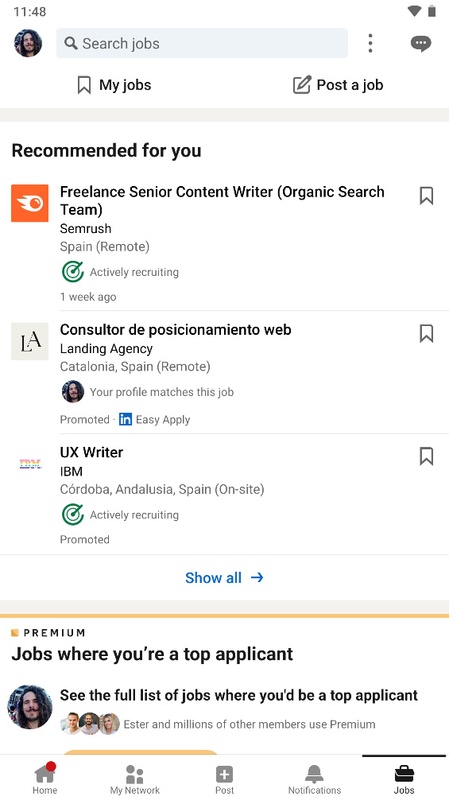Open My jobs bookmark shortcut
Image resolution: width=449 pixels, height=800 pixels.
[114, 85]
